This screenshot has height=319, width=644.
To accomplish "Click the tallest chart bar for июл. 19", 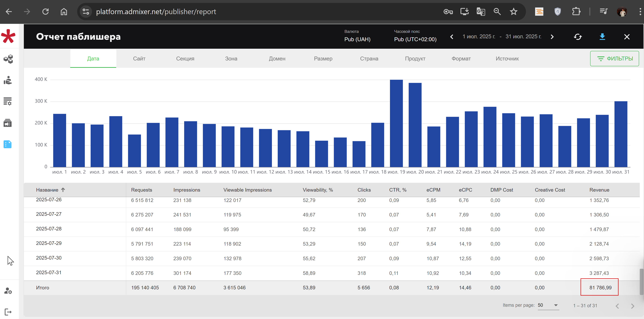I will coord(396,123).
